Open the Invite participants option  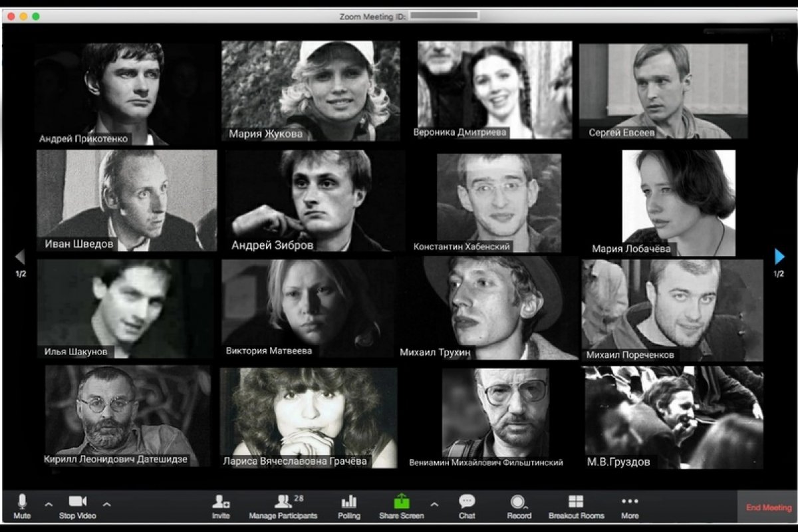tap(221, 507)
